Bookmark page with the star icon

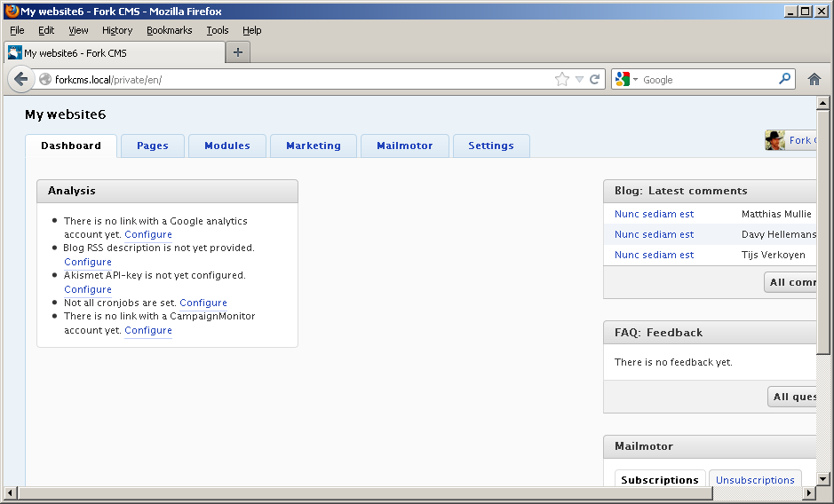point(561,79)
